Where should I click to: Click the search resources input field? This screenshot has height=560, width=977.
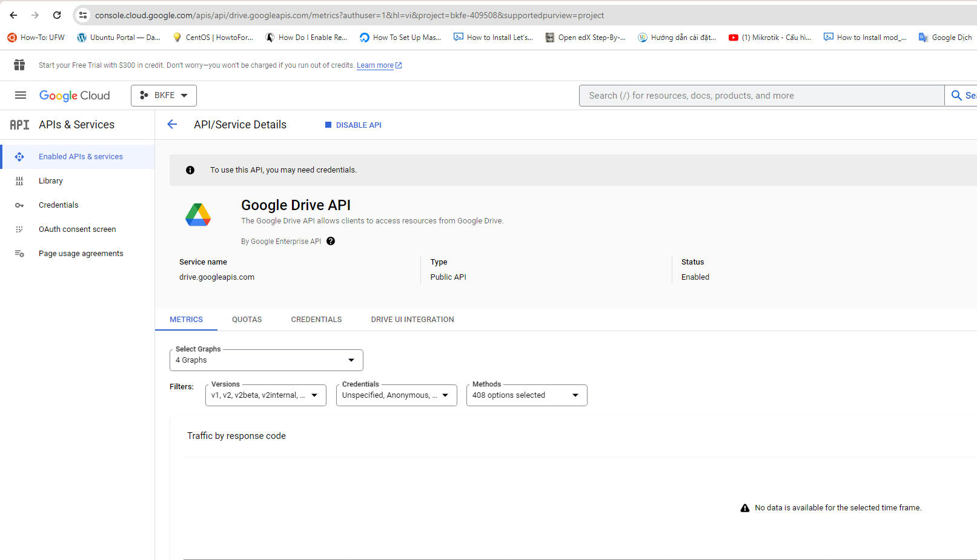tap(761, 96)
